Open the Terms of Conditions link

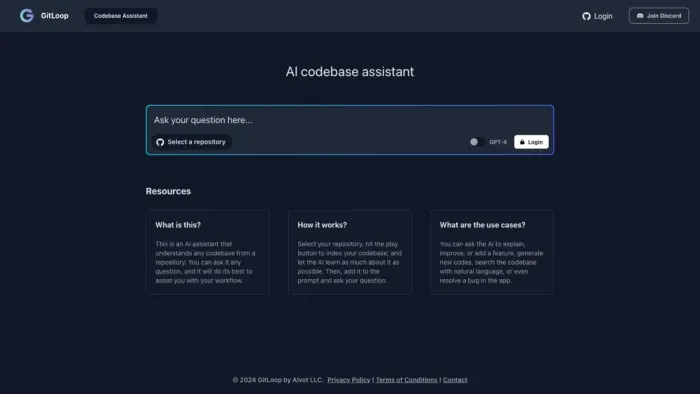click(x=406, y=380)
